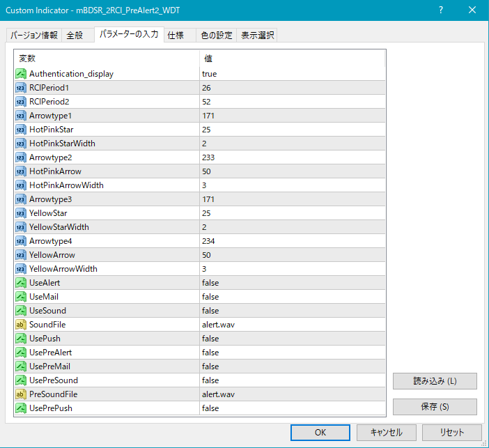
Task: Click the UsePreSound boolean type icon
Action: 21,380
